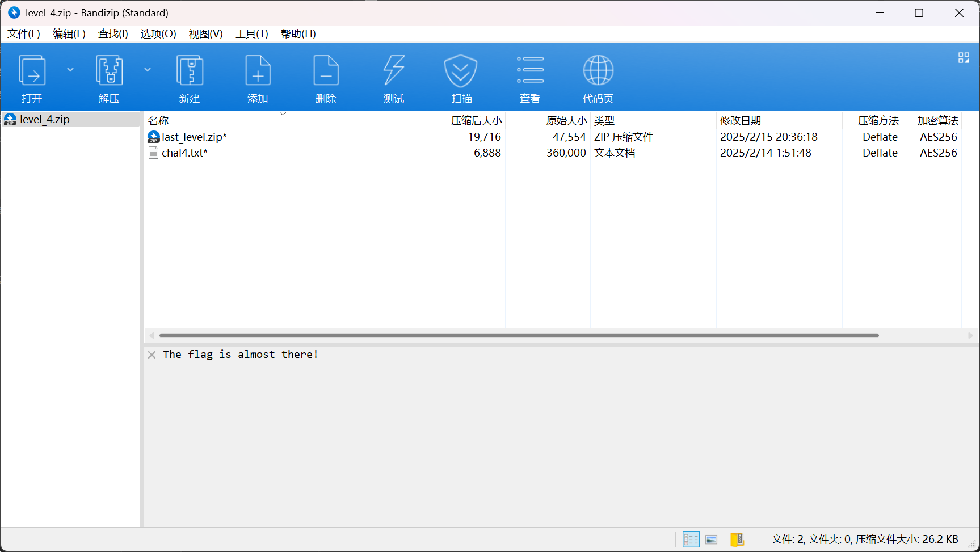Click the last_level.zip archive file icon
980x552 pixels.
pyautogui.click(x=153, y=137)
